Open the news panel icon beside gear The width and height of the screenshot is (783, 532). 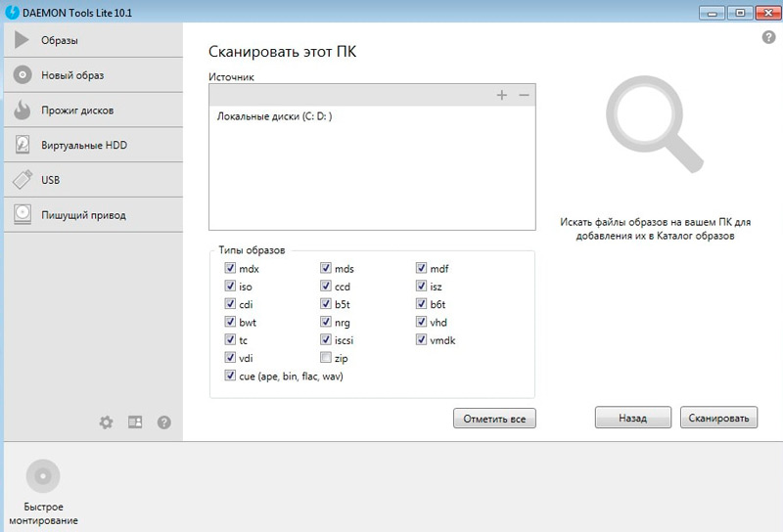click(135, 422)
